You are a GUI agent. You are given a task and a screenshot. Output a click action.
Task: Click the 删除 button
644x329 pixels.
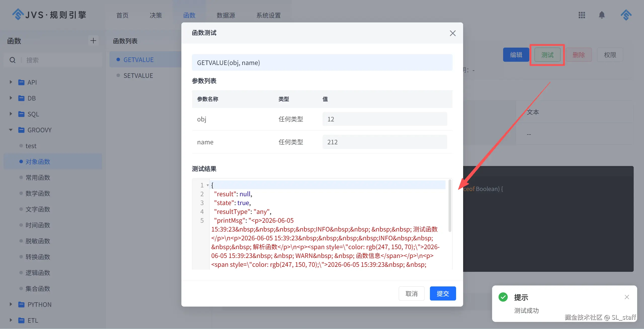pos(579,55)
